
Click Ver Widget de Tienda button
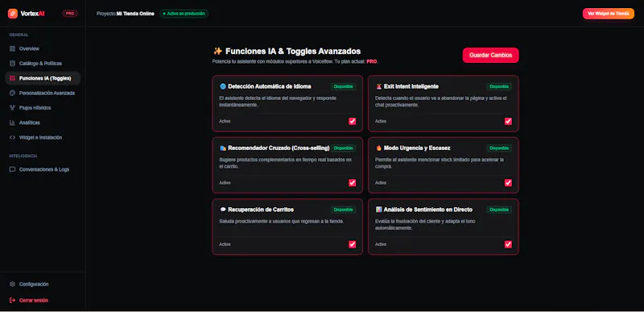coord(609,14)
